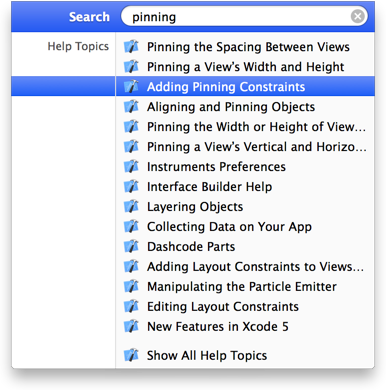Screen dimensions: 386x390
Task: Open Pinning a View's Vertical and Horizontal topic
Action: point(245,147)
